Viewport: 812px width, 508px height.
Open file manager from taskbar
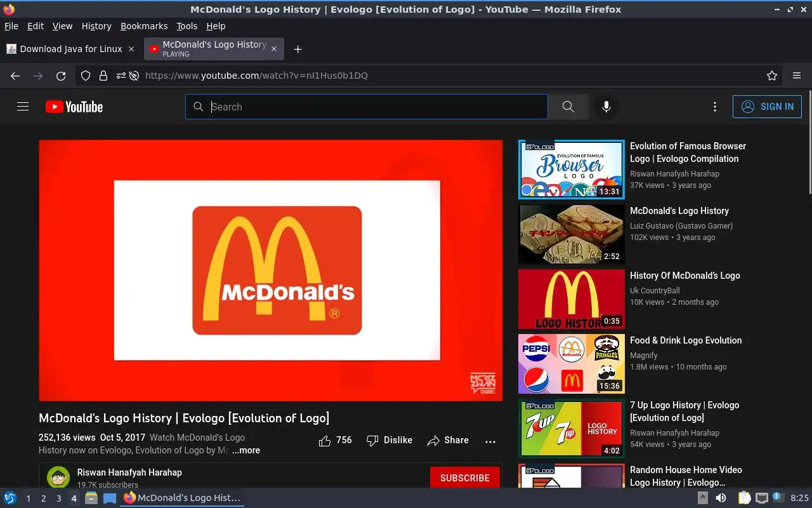point(91,498)
